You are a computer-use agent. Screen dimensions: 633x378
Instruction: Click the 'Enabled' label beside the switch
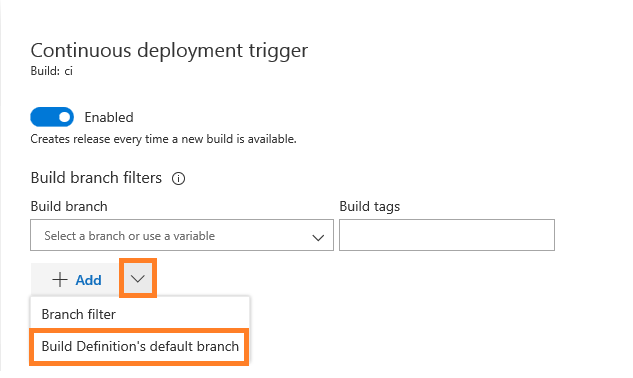[109, 118]
